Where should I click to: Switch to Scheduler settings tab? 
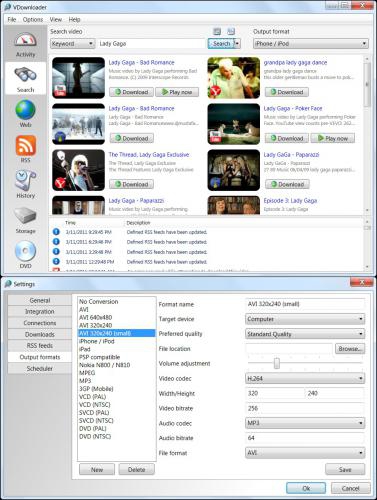(40, 368)
